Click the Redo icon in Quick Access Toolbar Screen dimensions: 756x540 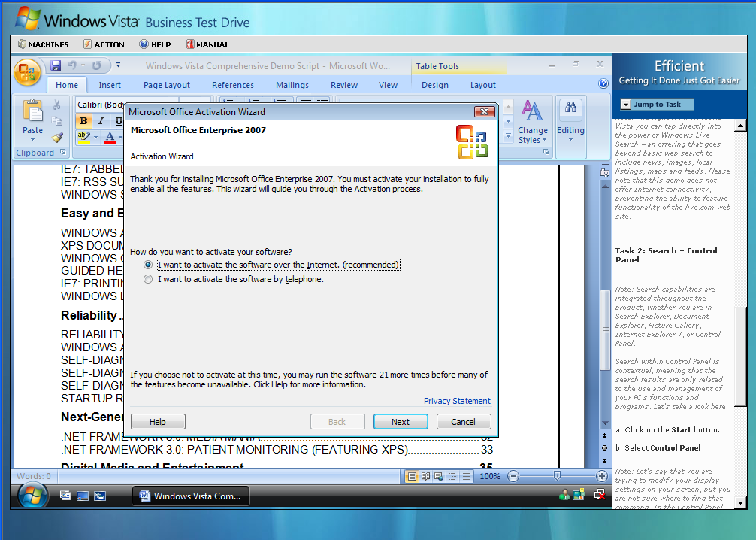(96, 65)
